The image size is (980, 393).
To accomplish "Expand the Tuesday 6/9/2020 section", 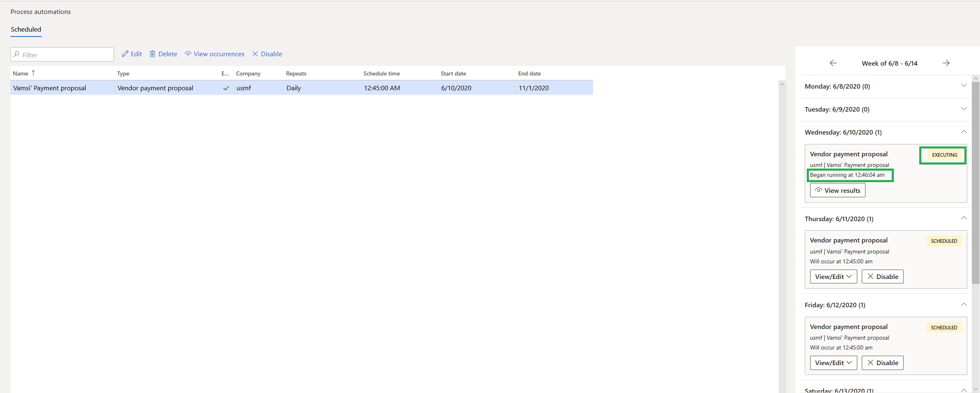I will pos(964,109).
